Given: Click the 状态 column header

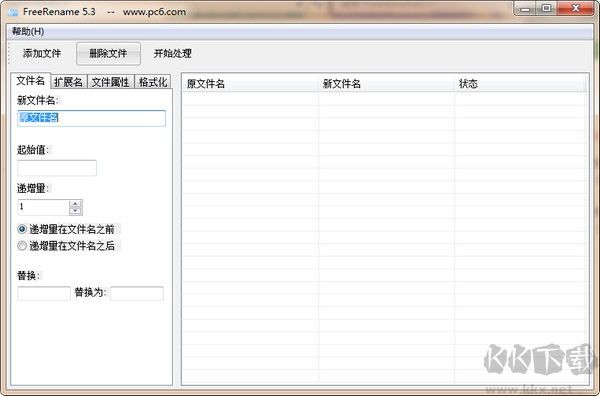Looking at the screenshot, I should tap(521, 84).
